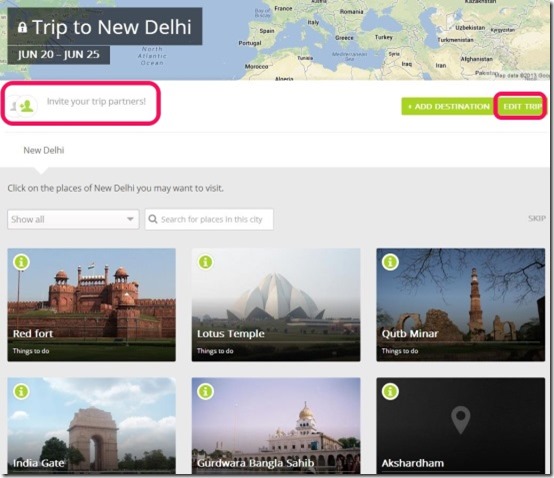Click the add trip partner person icon
The height and width of the screenshot is (478, 554).
tap(26, 105)
